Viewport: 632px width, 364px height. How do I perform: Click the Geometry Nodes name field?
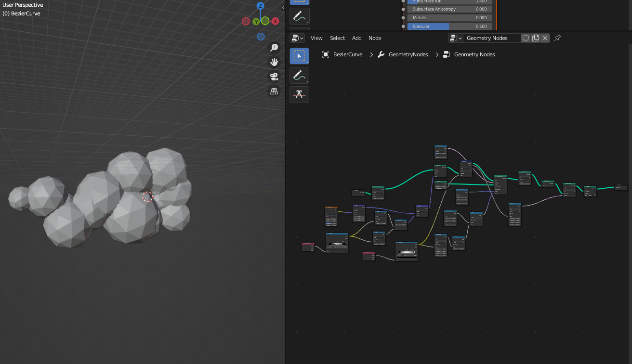[492, 38]
